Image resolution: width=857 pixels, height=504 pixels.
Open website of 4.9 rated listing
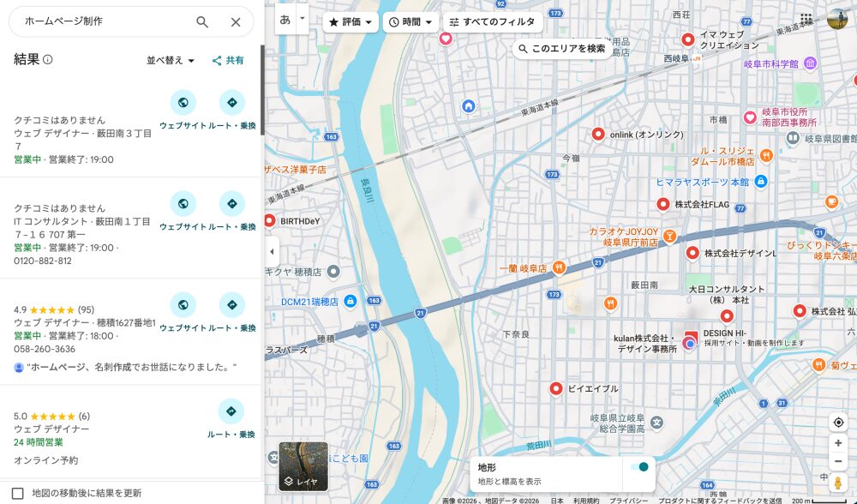183,305
